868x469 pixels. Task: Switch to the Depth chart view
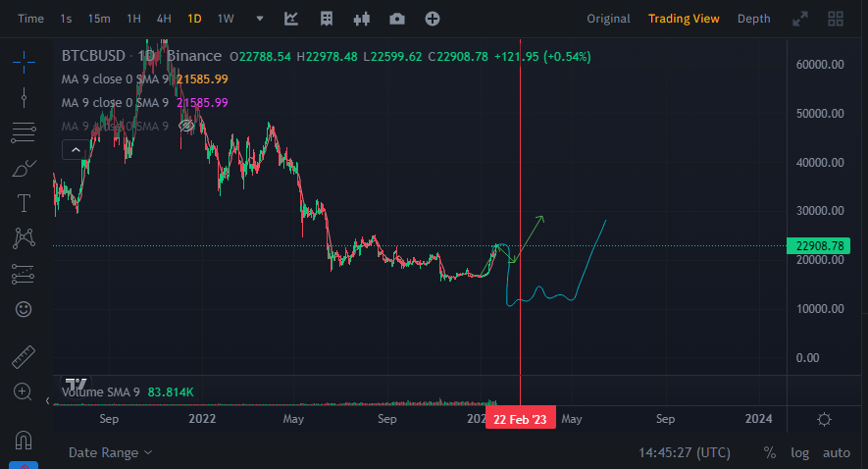753,19
